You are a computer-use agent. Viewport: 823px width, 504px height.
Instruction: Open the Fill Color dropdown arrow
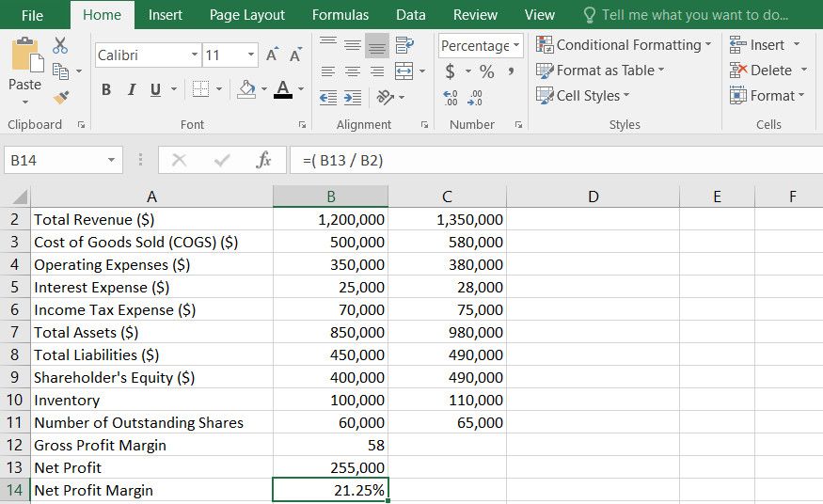click(262, 90)
